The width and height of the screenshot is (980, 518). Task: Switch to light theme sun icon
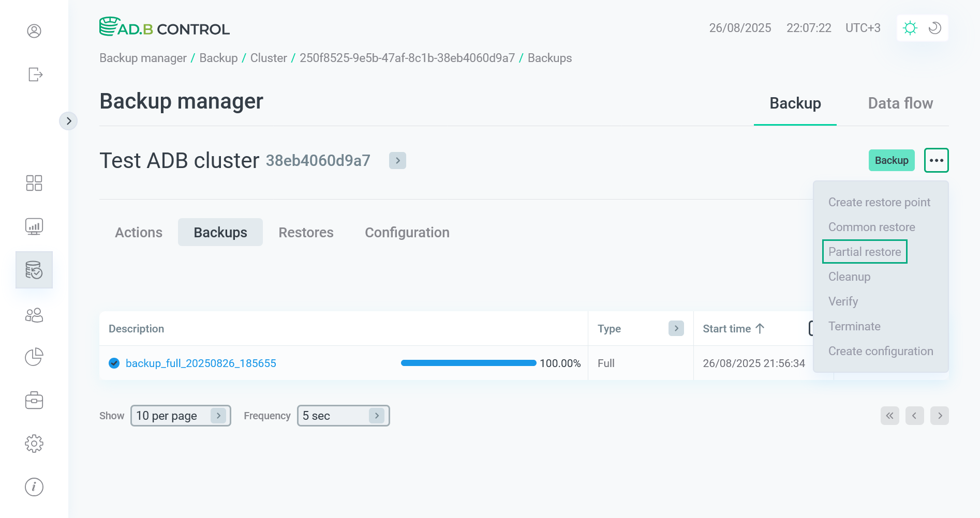coord(910,28)
